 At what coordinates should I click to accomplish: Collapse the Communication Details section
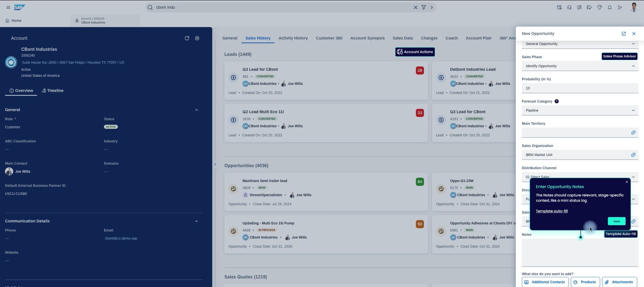click(196, 221)
